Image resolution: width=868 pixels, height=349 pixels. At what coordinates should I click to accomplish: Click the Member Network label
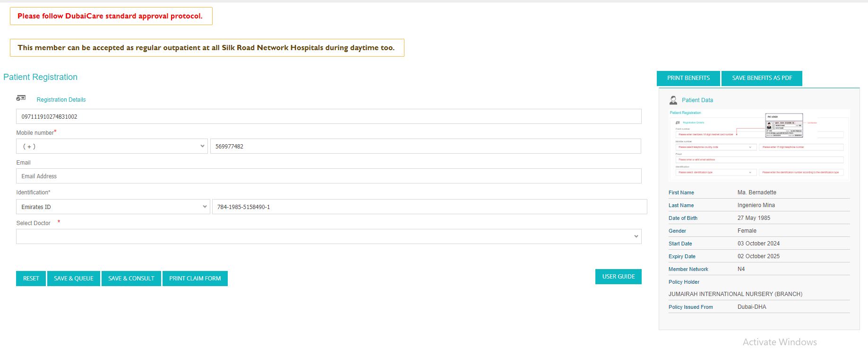pos(688,269)
